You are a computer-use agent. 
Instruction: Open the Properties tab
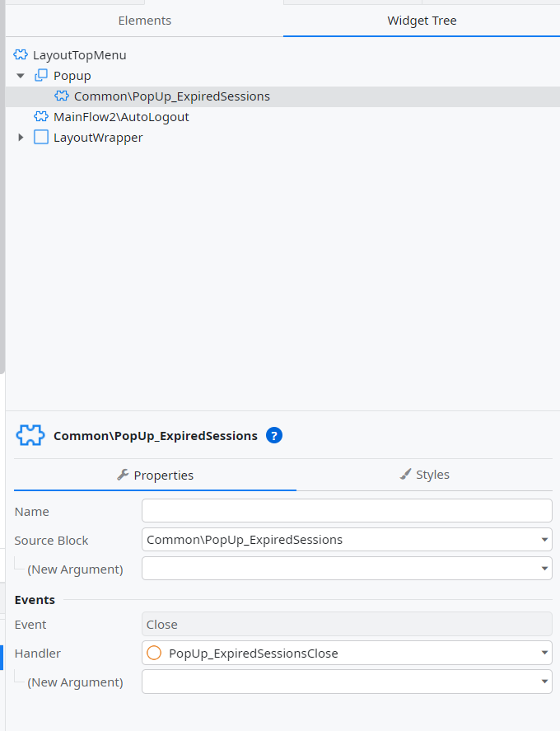155,475
